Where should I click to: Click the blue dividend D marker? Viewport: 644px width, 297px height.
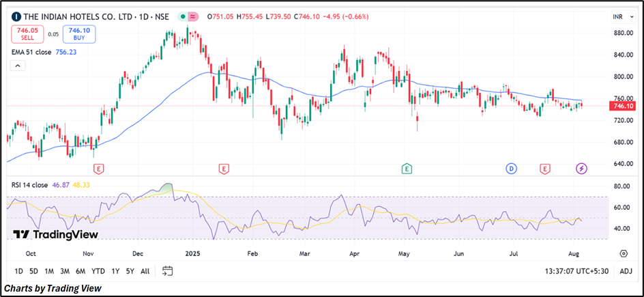(511, 168)
